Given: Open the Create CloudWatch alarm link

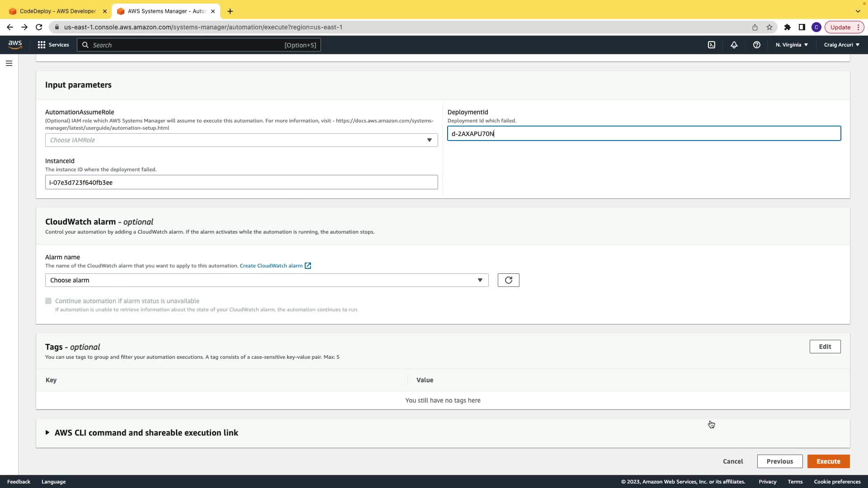Looking at the screenshot, I should point(271,266).
